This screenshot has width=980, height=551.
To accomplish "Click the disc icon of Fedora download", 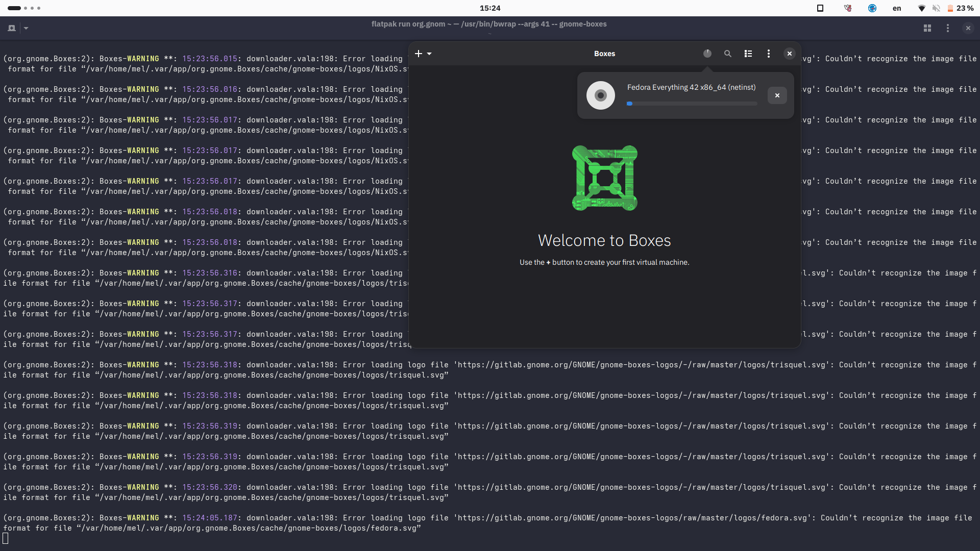I will click(601, 95).
